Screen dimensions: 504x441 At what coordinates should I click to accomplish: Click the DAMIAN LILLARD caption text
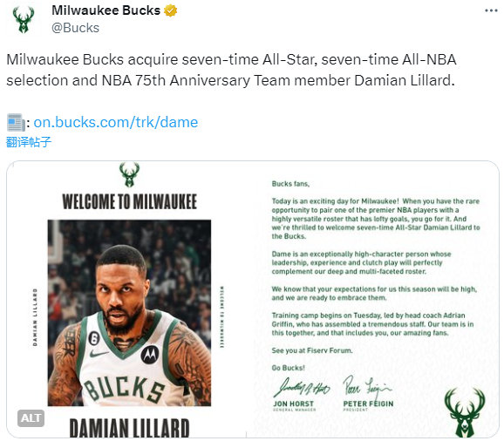129,428
